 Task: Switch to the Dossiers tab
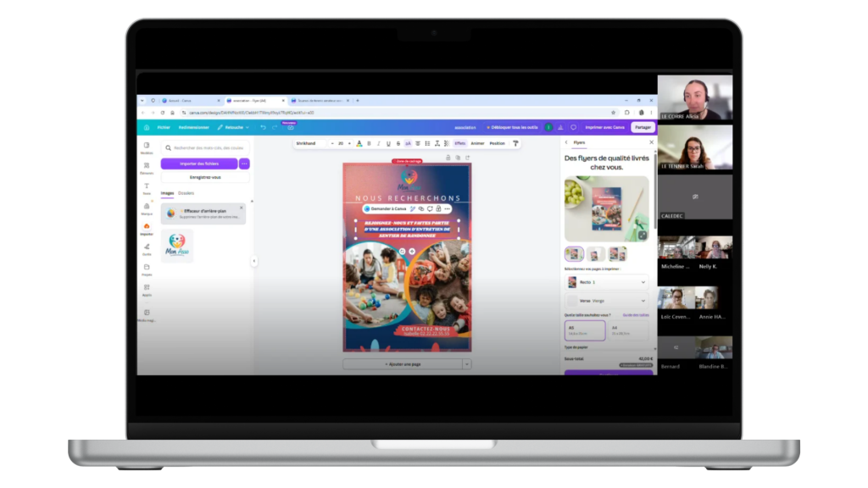tap(186, 193)
